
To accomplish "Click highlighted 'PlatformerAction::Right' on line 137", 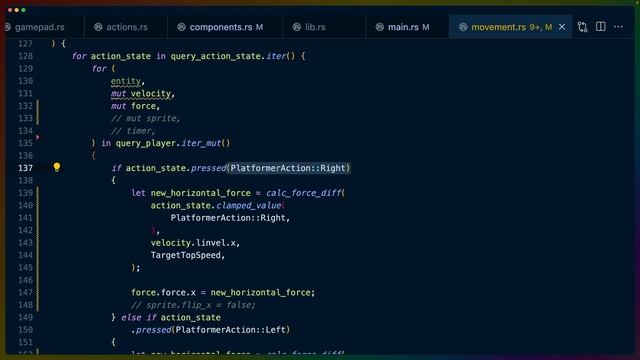I will pyautogui.click(x=288, y=168).
